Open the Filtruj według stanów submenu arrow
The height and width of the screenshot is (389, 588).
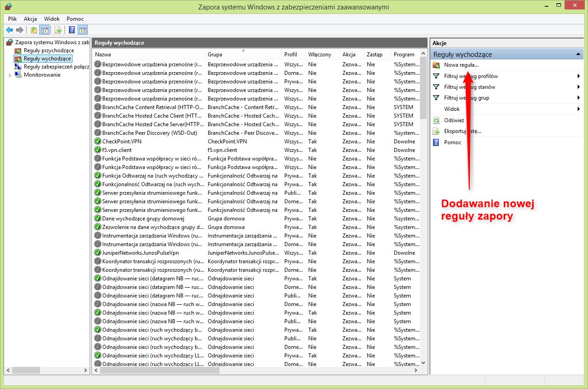tap(579, 87)
